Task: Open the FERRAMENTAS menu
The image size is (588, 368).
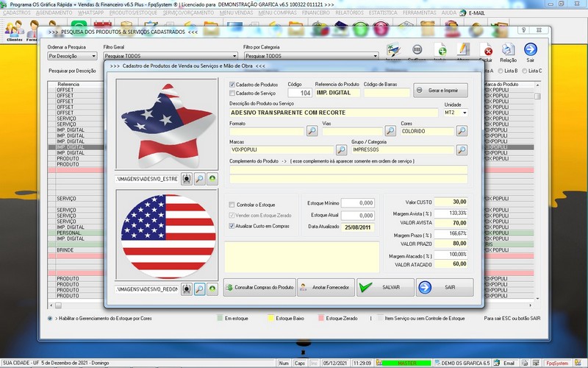Action: tap(419, 13)
